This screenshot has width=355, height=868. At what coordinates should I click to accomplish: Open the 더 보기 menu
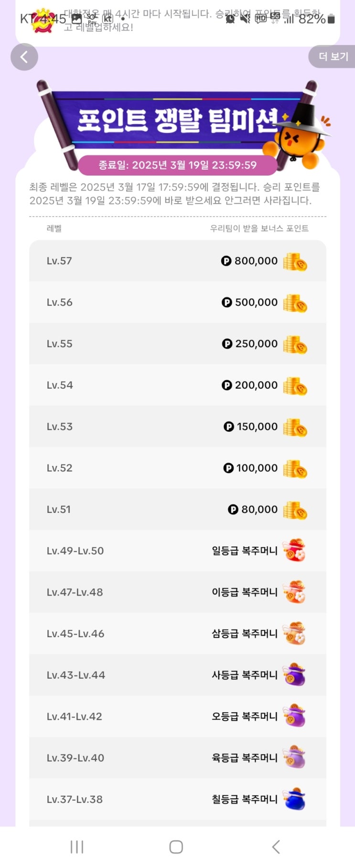coord(333,57)
